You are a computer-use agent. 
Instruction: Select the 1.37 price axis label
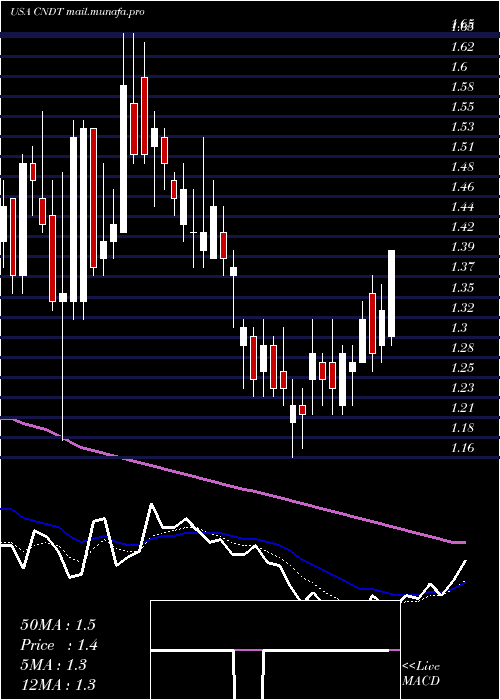[x=462, y=267]
